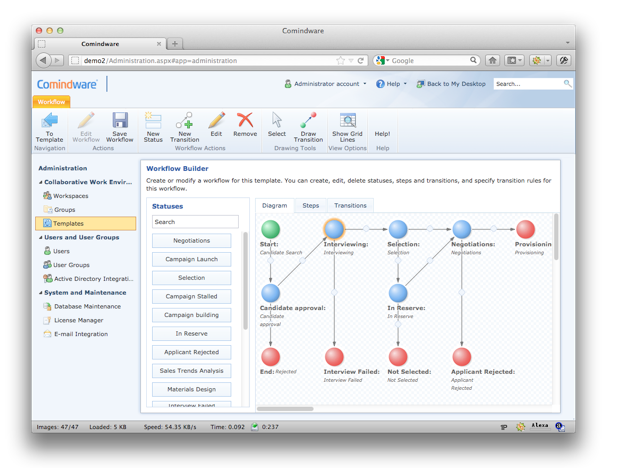Screen dimensions: 620x468
Task: Click the Interviewing blue node
Action: [x=335, y=229]
